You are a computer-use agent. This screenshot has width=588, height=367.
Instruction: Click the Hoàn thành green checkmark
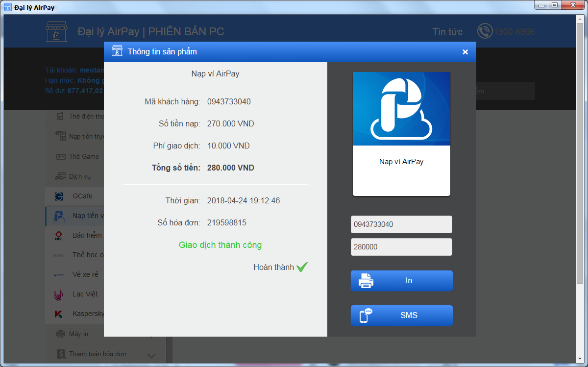pos(302,267)
